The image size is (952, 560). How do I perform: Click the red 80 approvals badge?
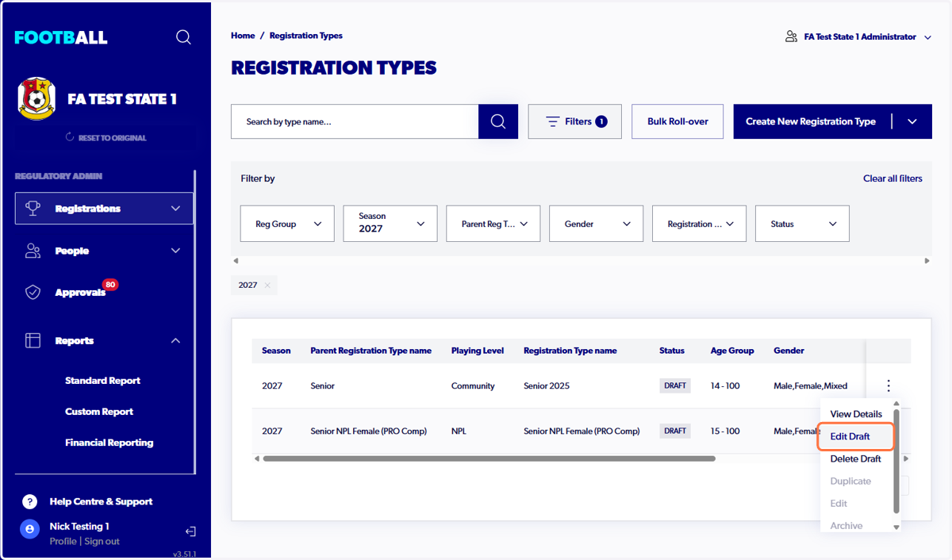pyautogui.click(x=110, y=284)
